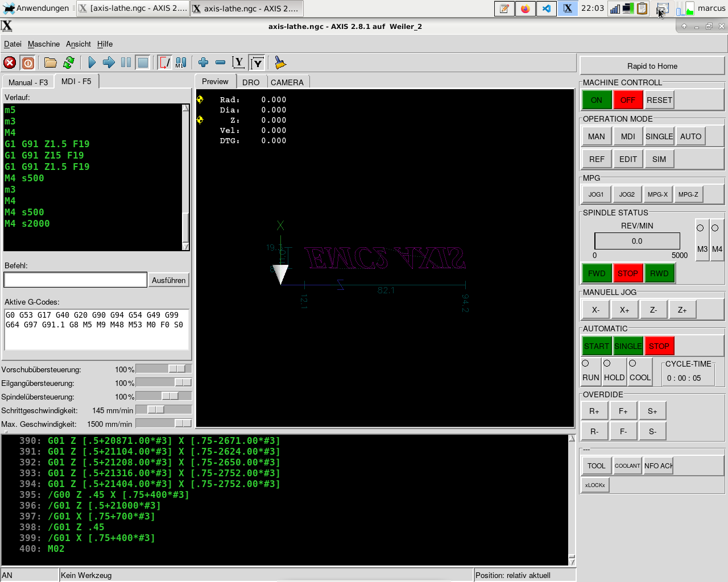The height and width of the screenshot is (582, 728).
Task: Start spindle forward with FWD
Action: 597,273
